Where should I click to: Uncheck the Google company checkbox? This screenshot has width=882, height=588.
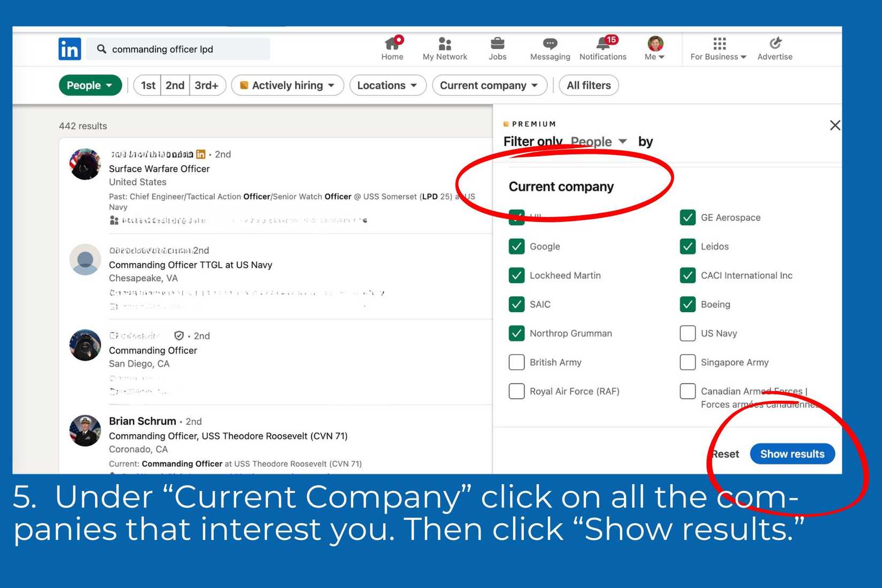(516, 246)
